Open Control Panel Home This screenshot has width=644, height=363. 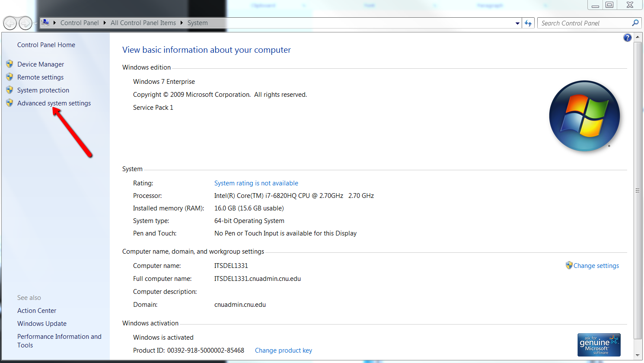[46, 45]
